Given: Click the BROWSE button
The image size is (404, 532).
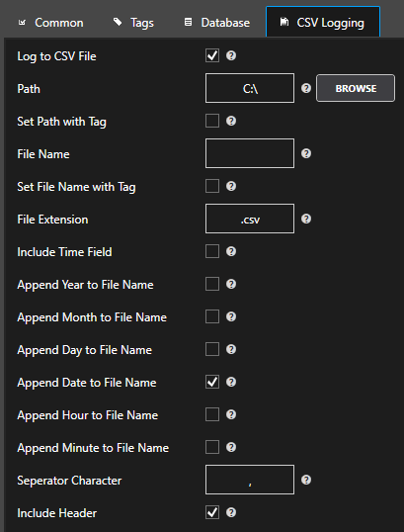Looking at the screenshot, I should click(356, 88).
